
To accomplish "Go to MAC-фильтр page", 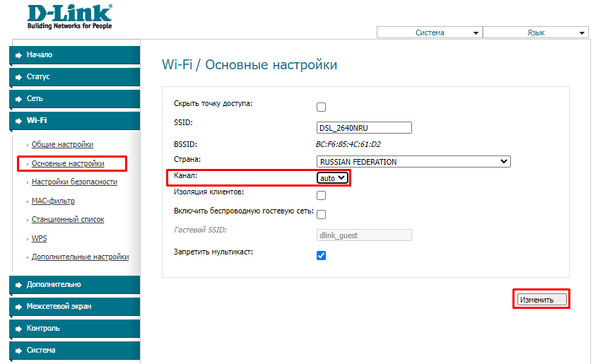I will click(x=53, y=201).
